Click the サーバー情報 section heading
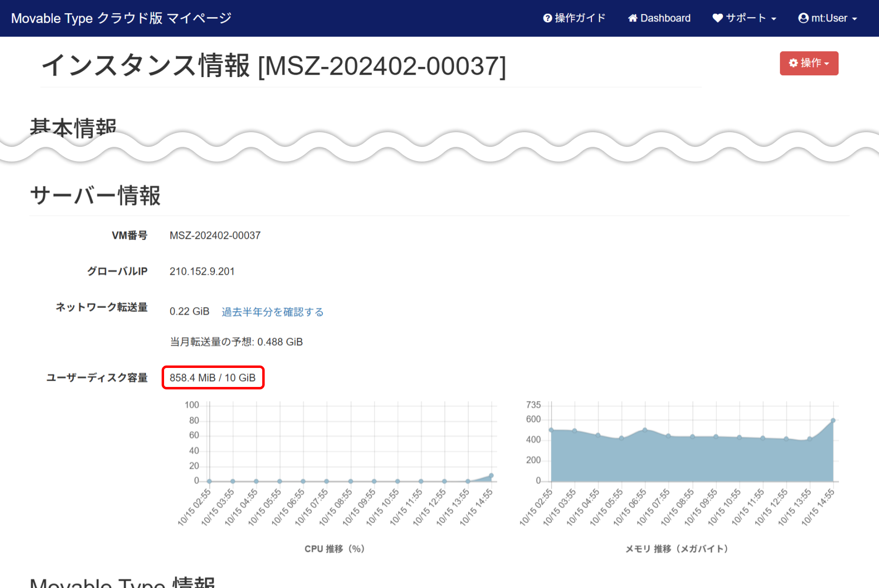 [95, 196]
